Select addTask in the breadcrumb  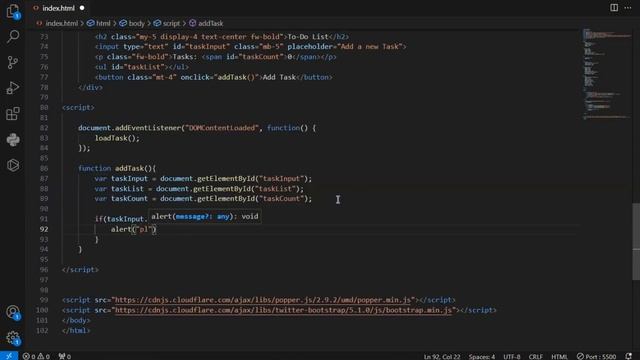pyautogui.click(x=206, y=23)
